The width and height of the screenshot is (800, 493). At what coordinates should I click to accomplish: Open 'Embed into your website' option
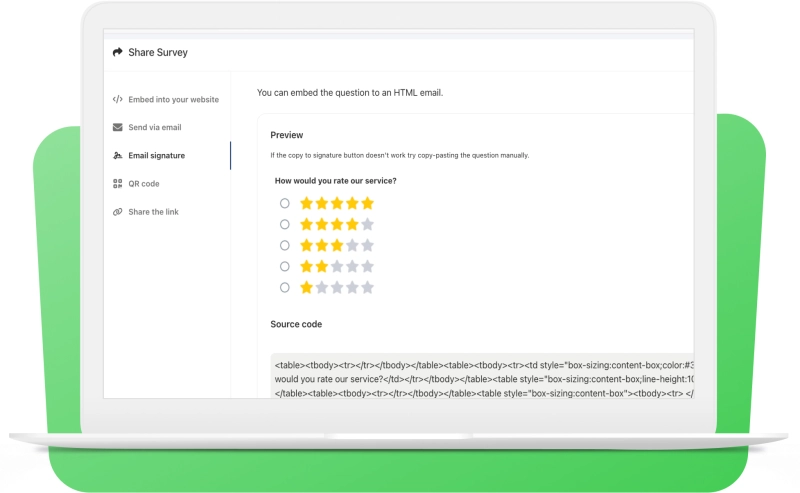coord(173,99)
